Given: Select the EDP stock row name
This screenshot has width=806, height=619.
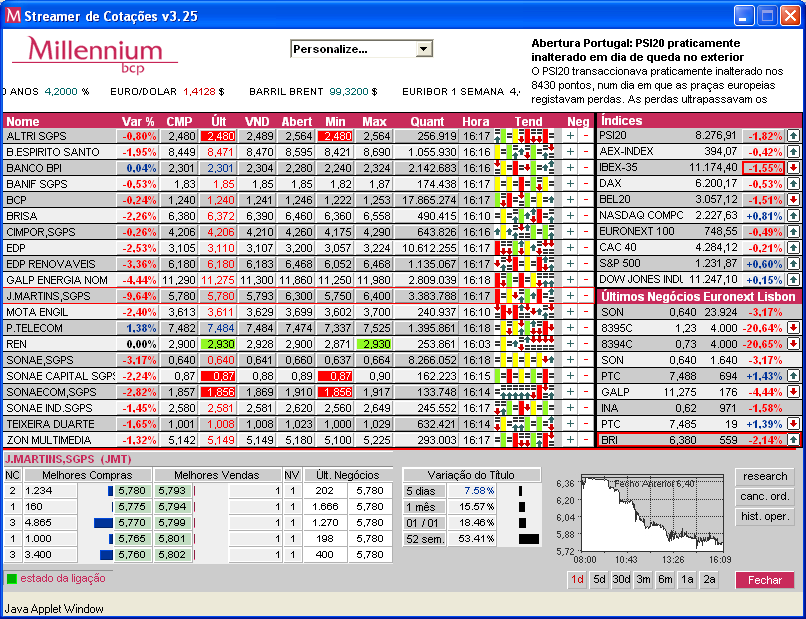Looking at the screenshot, I should [16, 248].
